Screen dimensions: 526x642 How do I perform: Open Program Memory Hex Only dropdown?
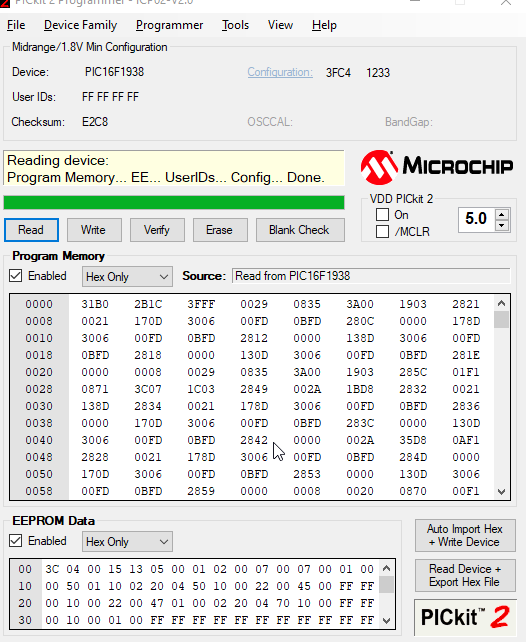pos(127,277)
